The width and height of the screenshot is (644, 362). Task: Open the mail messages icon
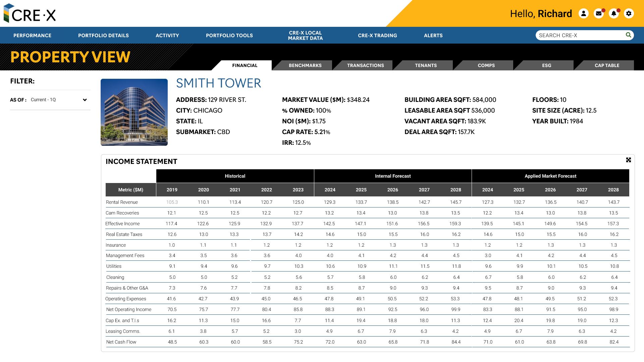[598, 13]
